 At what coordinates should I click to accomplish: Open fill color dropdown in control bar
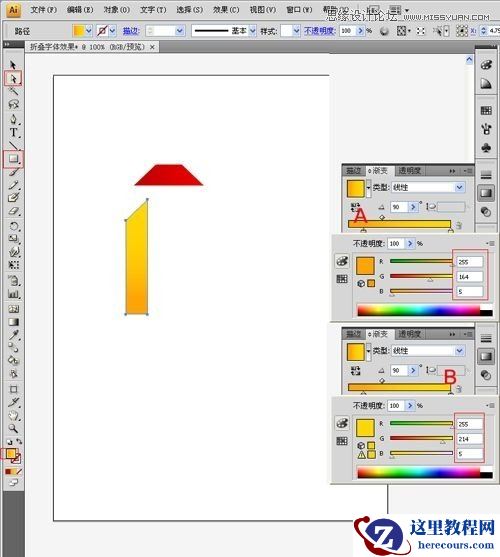click(x=88, y=31)
